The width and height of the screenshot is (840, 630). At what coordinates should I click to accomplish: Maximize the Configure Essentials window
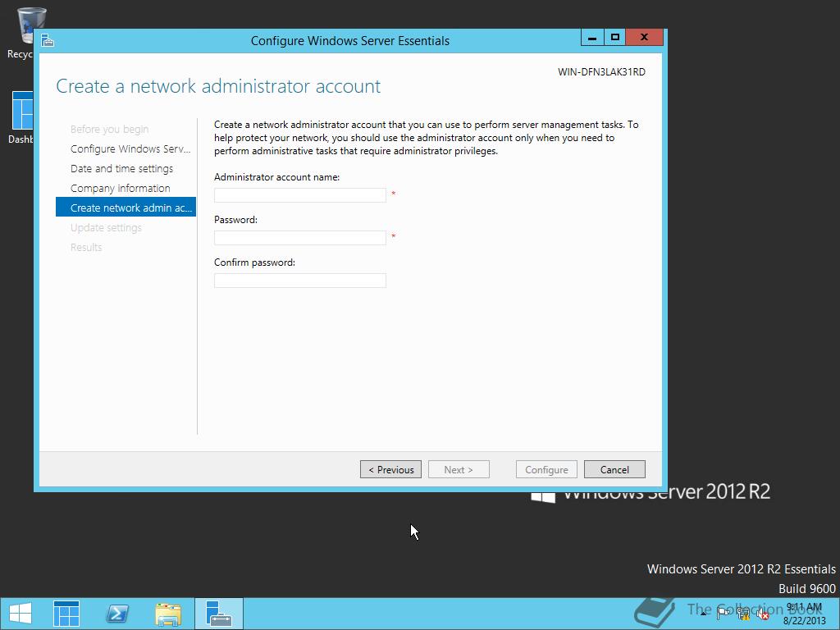(x=615, y=38)
